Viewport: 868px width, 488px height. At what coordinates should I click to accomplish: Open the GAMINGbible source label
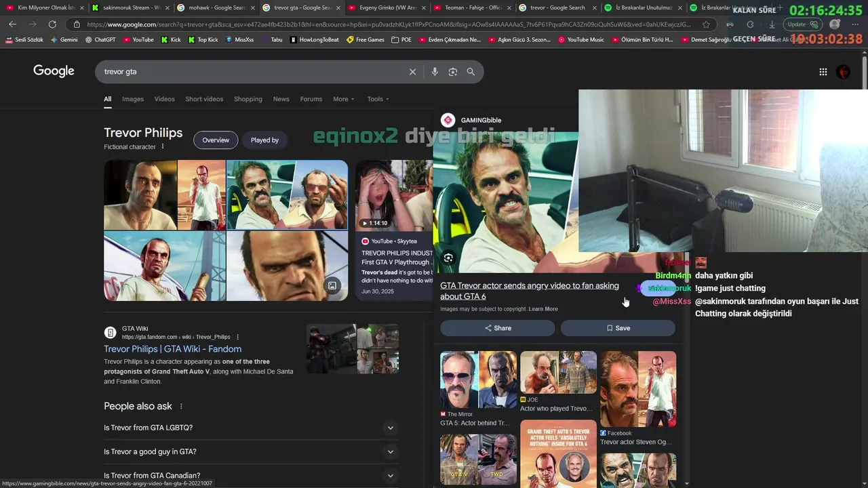pyautogui.click(x=481, y=120)
